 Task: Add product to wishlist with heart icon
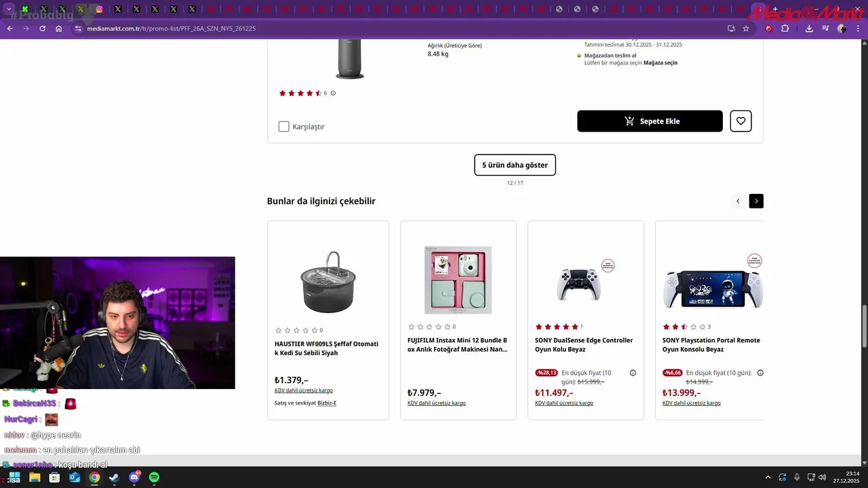(741, 121)
